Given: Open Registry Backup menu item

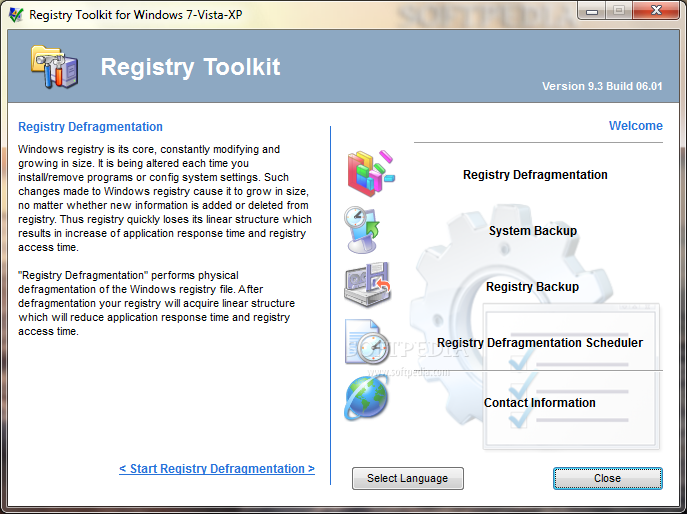Looking at the screenshot, I should [532, 287].
